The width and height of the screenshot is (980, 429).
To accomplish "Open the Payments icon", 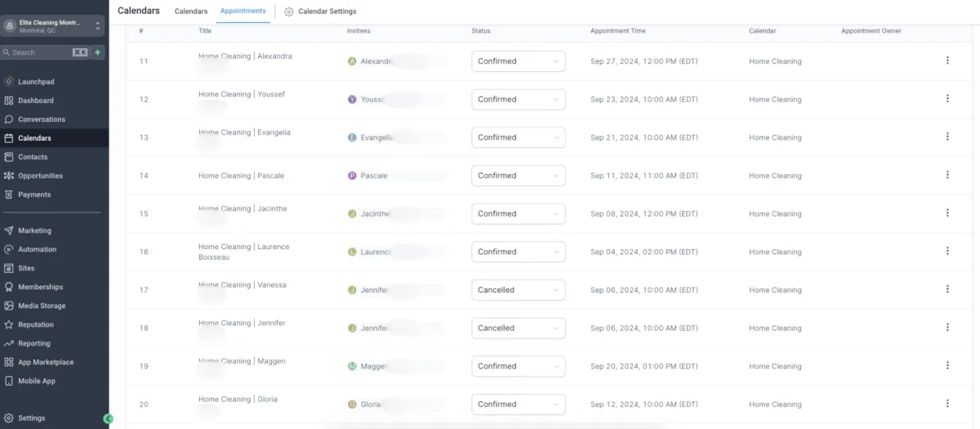I will pos(9,194).
